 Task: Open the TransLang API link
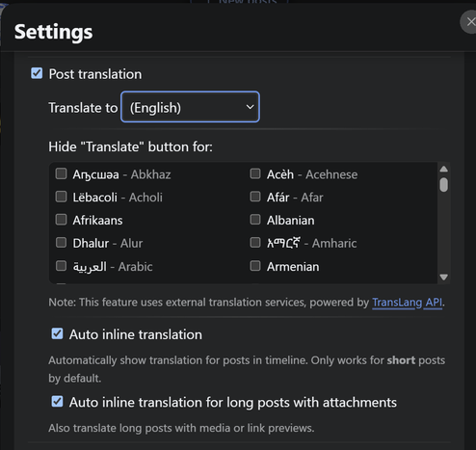[x=408, y=303]
